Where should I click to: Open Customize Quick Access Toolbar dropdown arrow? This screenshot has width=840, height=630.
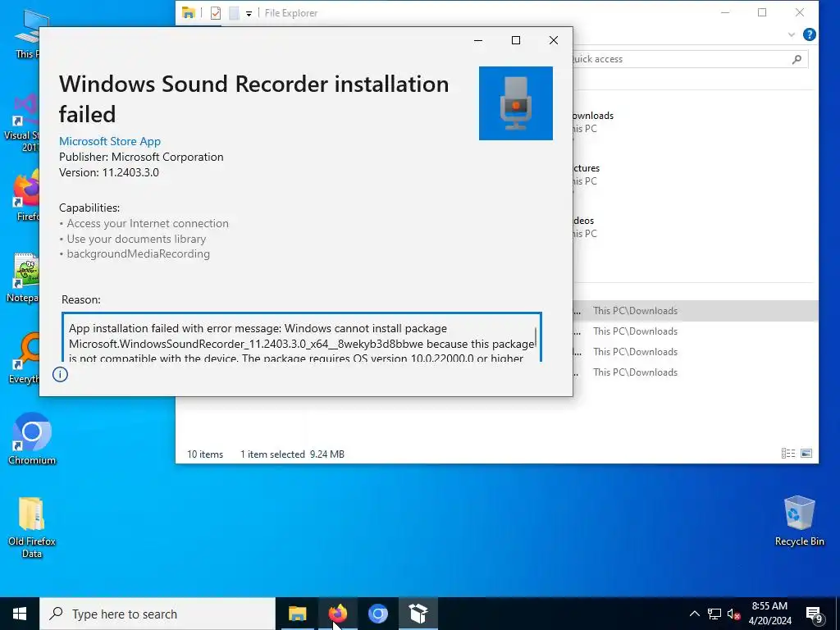(x=249, y=14)
